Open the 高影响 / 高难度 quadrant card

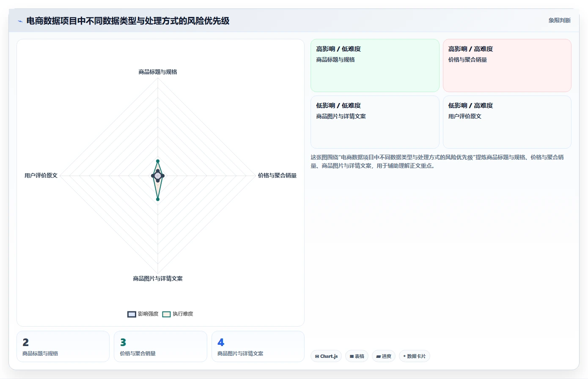coord(507,65)
